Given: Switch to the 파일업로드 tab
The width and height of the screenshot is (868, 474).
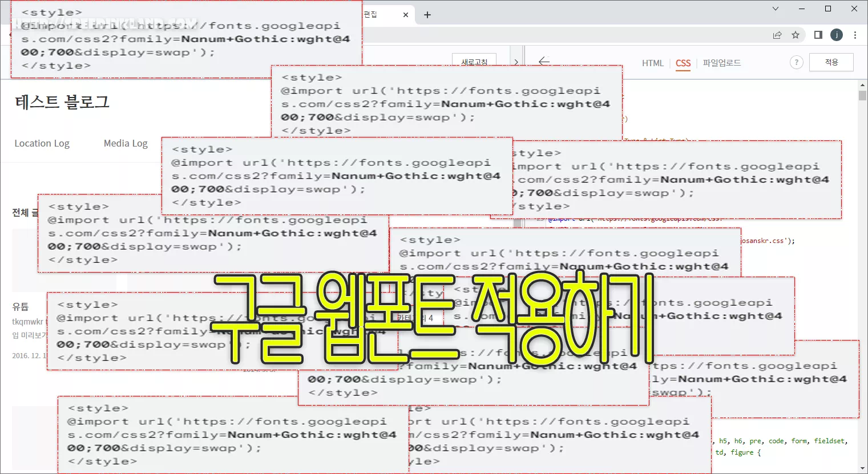Looking at the screenshot, I should point(721,63).
